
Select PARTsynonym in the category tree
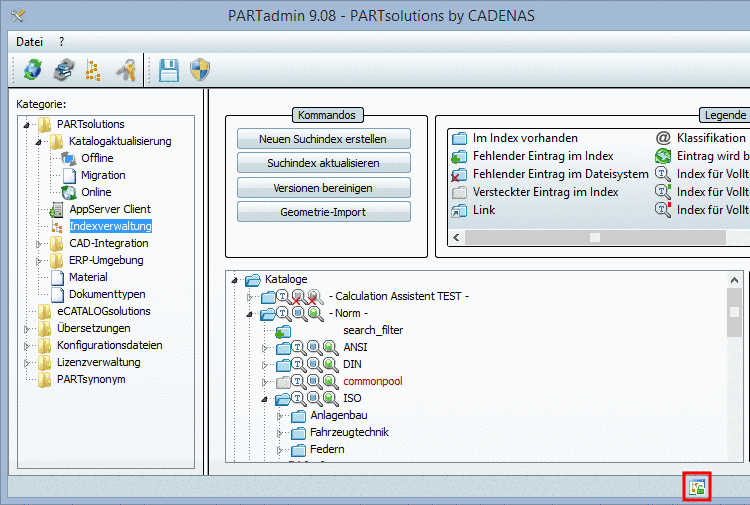(91, 379)
